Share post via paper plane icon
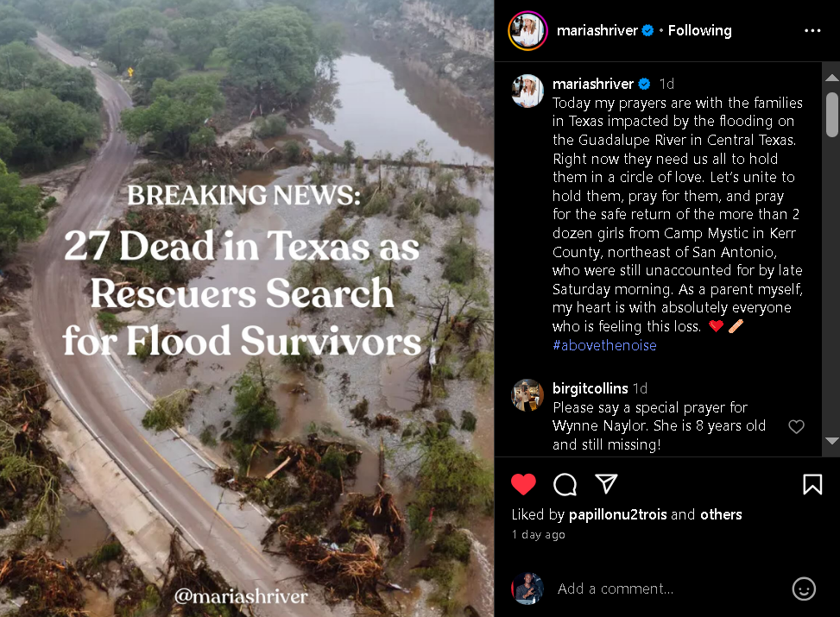 tap(606, 483)
